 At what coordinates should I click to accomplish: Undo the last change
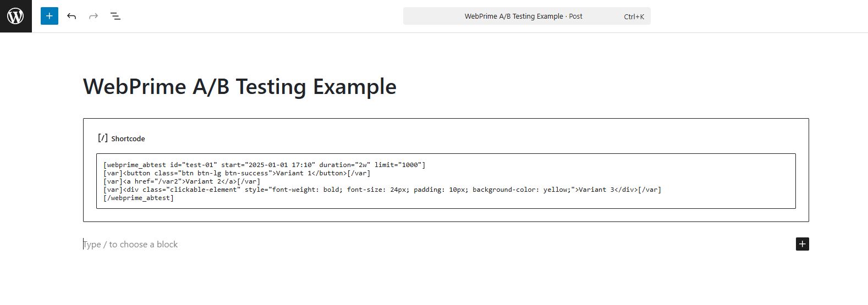click(x=72, y=16)
